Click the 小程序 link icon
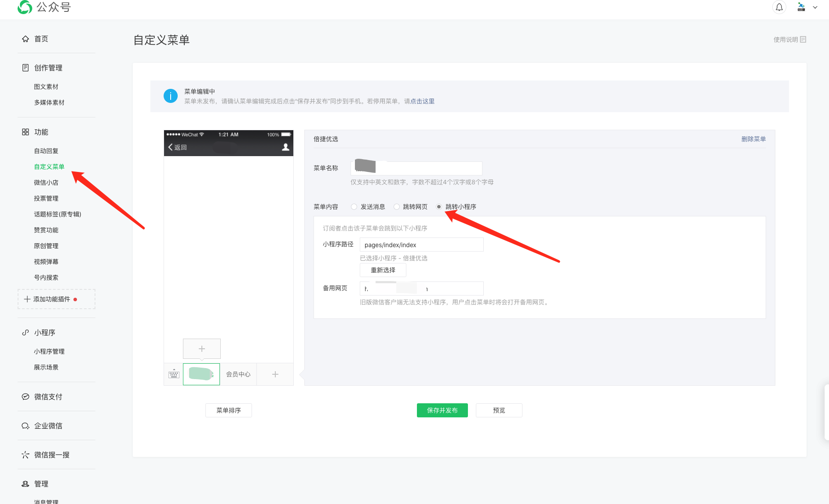The height and width of the screenshot is (504, 829). (x=26, y=332)
